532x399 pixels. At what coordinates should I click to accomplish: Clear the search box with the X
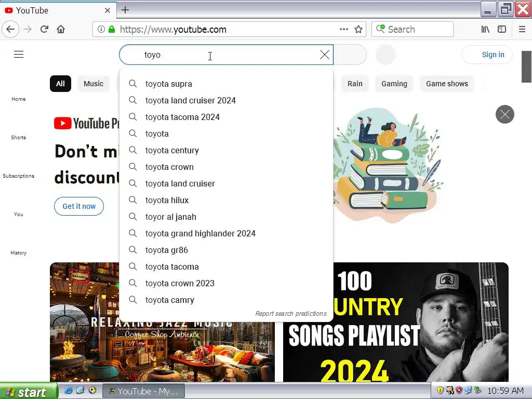pos(324,55)
